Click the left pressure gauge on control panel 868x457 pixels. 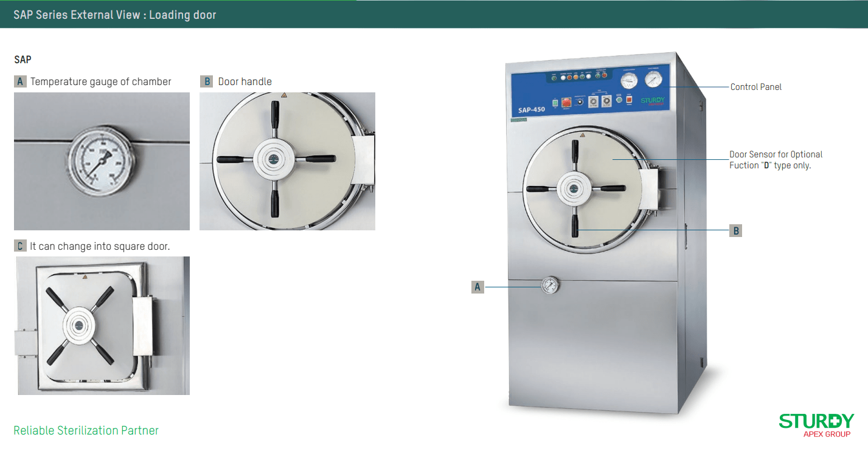628,80
